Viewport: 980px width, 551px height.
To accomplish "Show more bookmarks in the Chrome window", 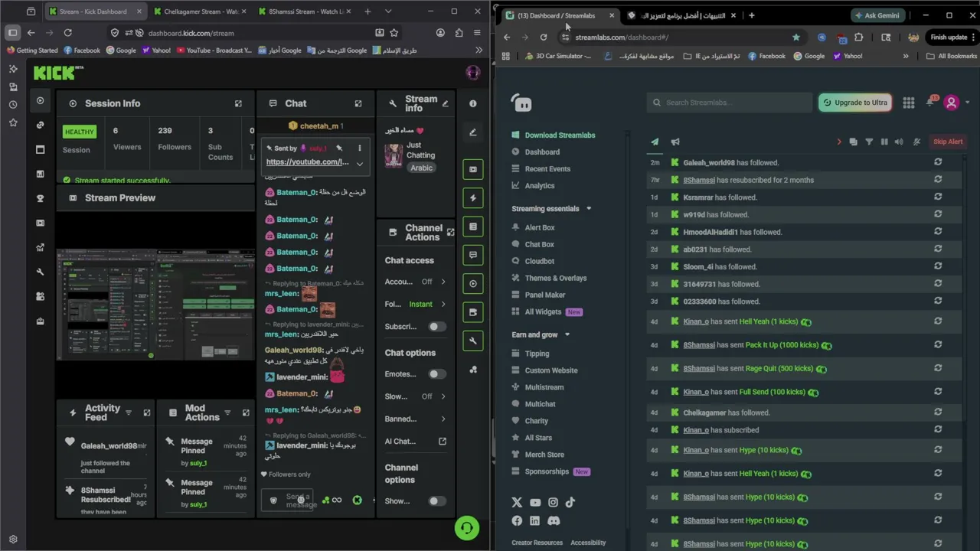I will click(906, 56).
